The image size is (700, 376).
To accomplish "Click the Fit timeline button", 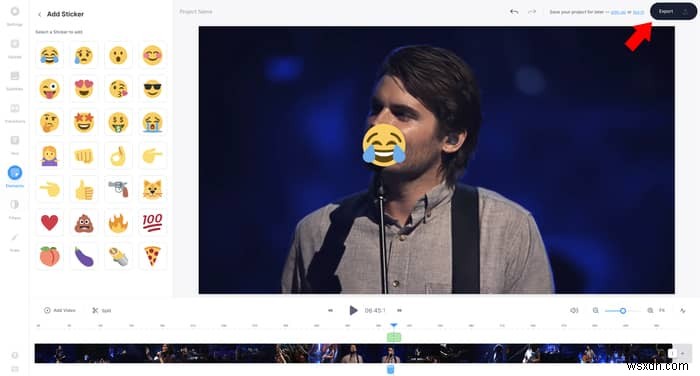I will tap(662, 310).
